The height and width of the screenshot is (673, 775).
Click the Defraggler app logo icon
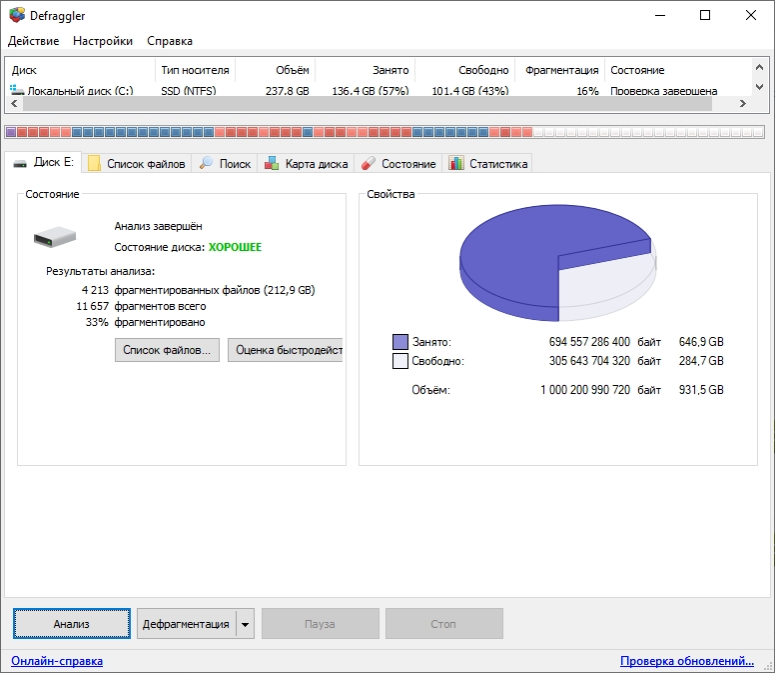[16, 15]
